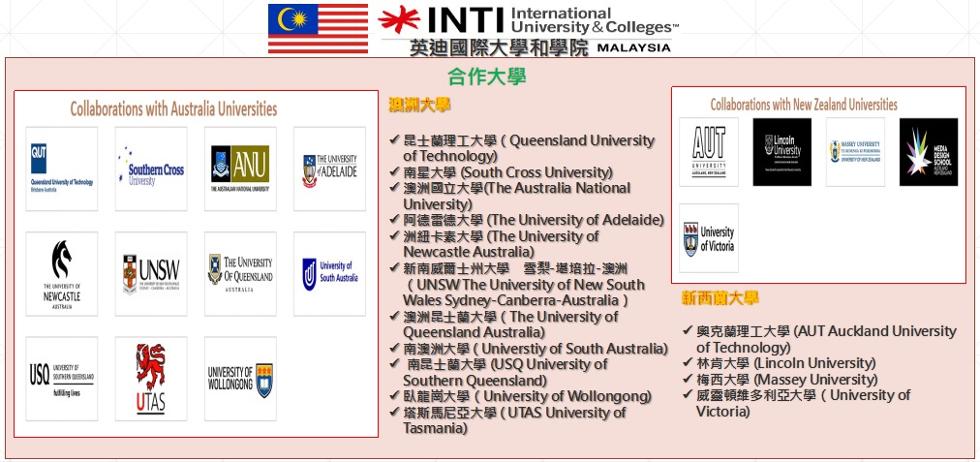
Task: Select the Media Design School logo
Action: coord(929,152)
